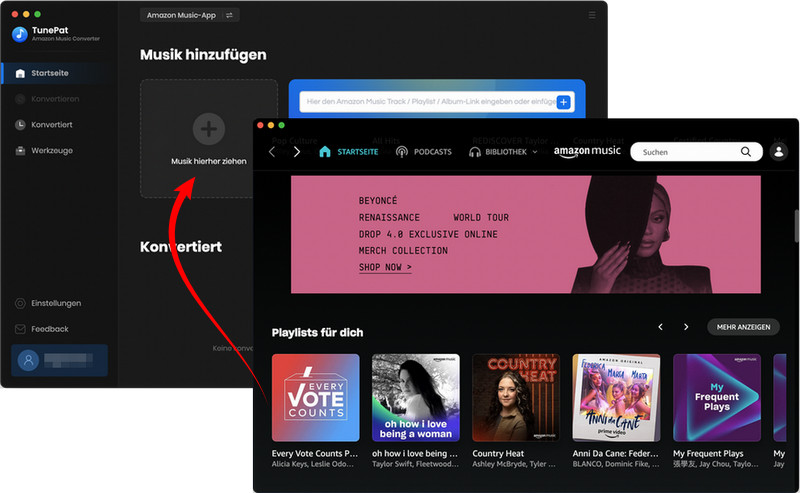Open Werkzeuge in TunePat sidebar
This screenshot has height=493, width=800.
pos(52,151)
